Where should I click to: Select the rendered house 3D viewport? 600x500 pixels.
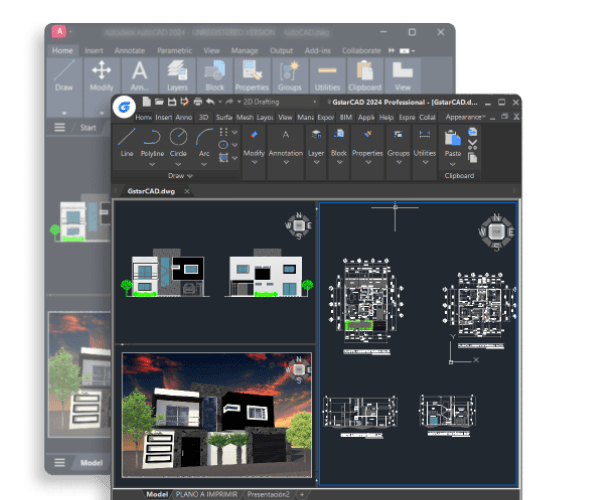(217, 415)
